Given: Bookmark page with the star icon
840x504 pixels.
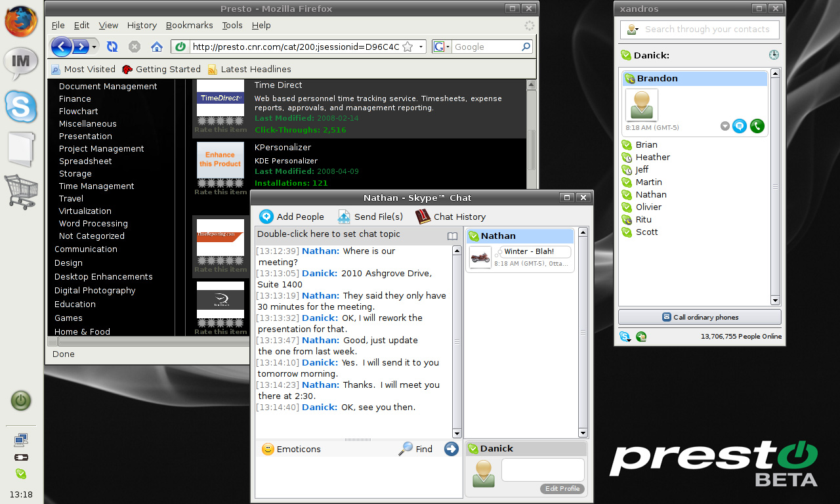Looking at the screenshot, I should click(408, 47).
